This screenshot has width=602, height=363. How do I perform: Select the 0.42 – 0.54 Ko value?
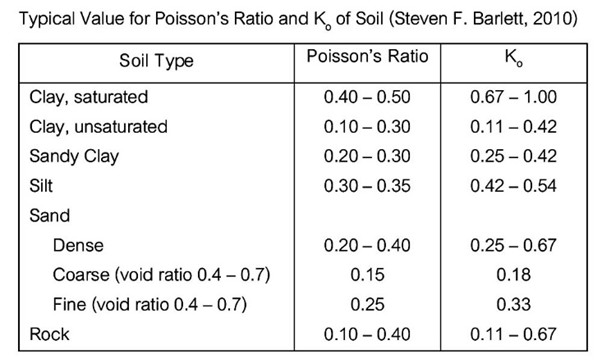(514, 186)
